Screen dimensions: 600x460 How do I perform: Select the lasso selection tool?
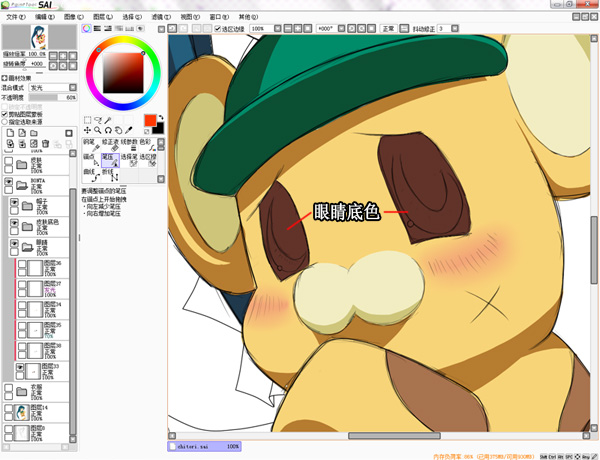[x=98, y=119]
